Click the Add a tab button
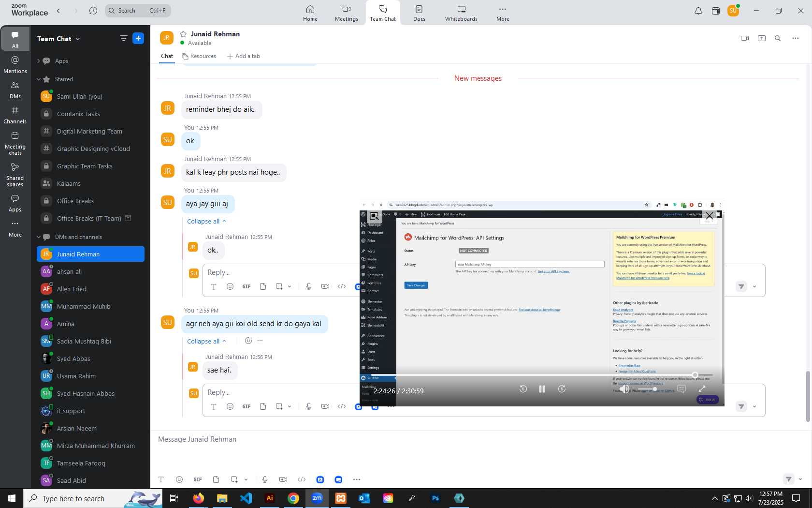The height and width of the screenshot is (508, 812). click(244, 56)
